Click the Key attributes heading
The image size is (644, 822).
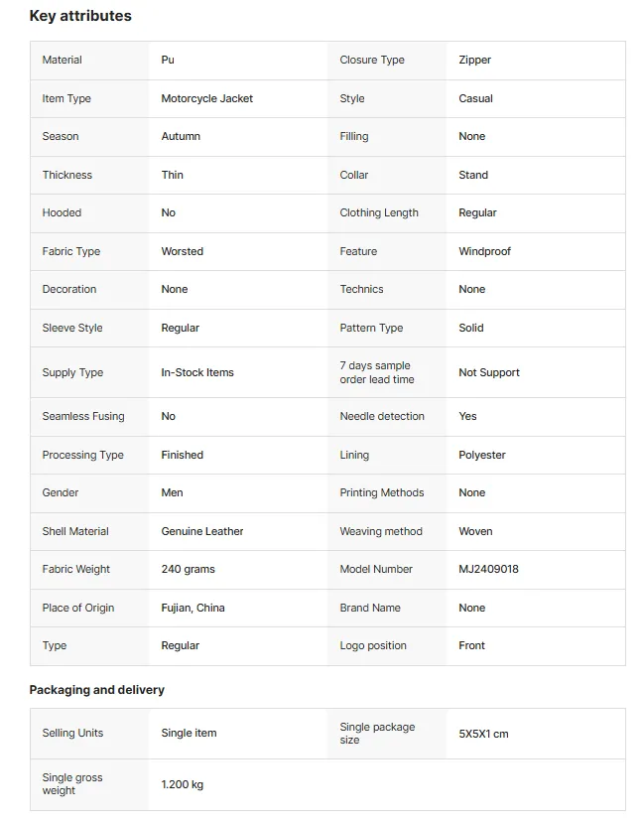(80, 16)
